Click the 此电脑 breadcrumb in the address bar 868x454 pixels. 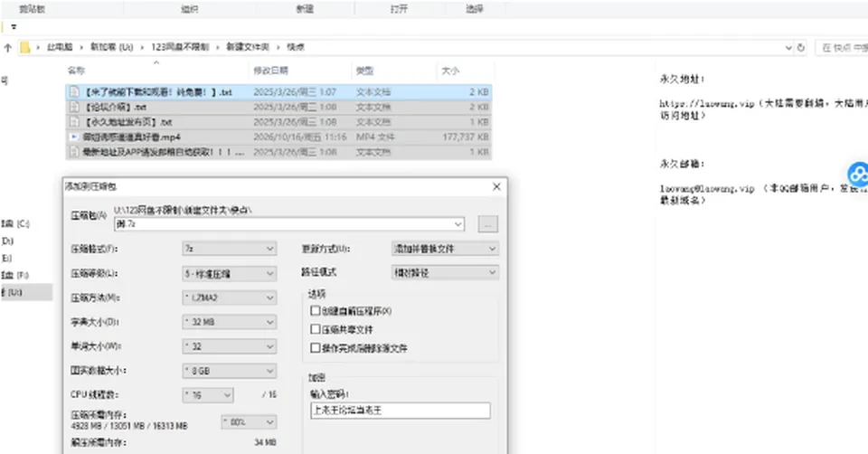pos(60,48)
